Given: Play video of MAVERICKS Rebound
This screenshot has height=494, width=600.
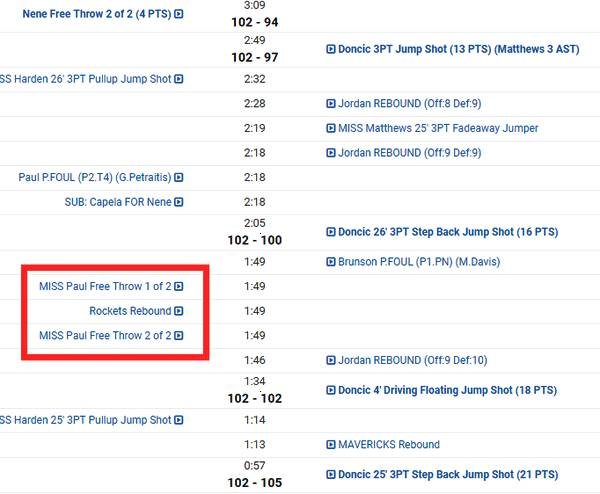Looking at the screenshot, I should [331, 445].
